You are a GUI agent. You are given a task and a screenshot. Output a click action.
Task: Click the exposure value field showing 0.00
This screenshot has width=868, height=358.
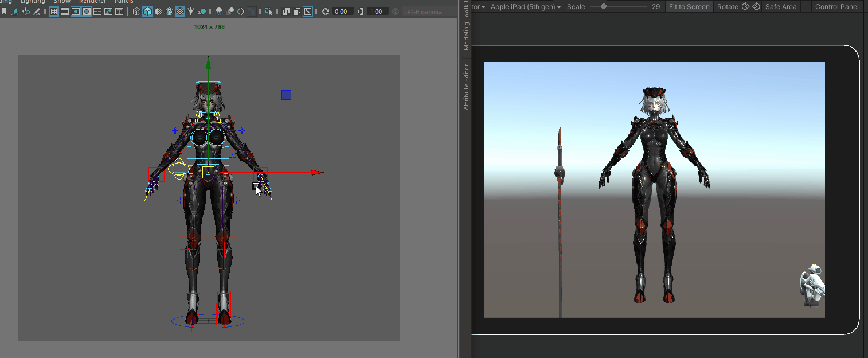342,11
